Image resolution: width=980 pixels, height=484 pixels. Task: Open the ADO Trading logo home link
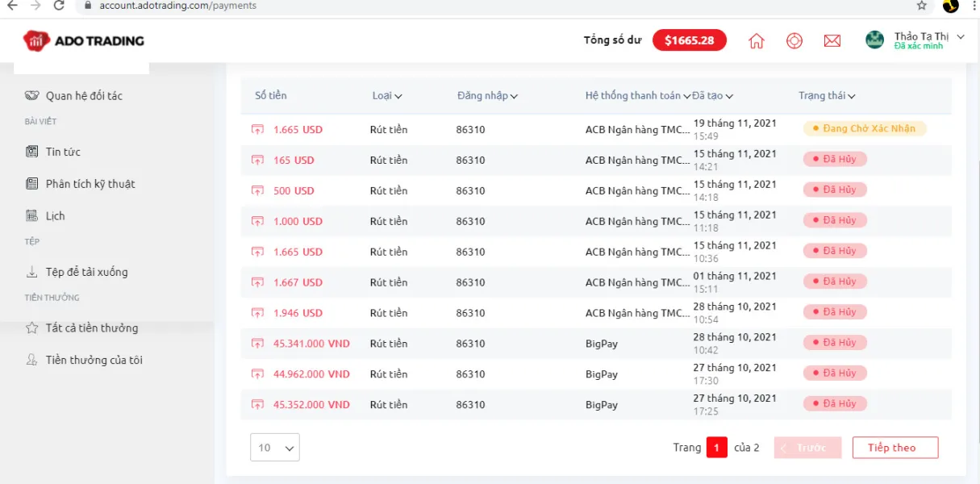[84, 40]
